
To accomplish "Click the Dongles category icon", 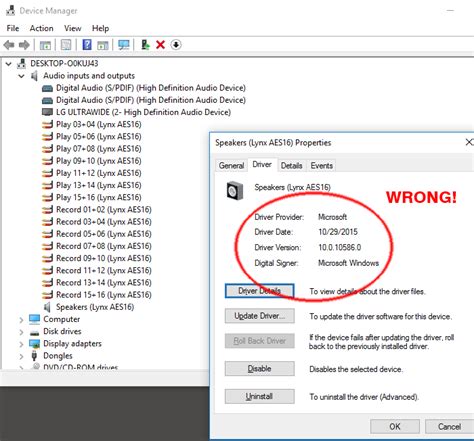I will coord(34,356).
